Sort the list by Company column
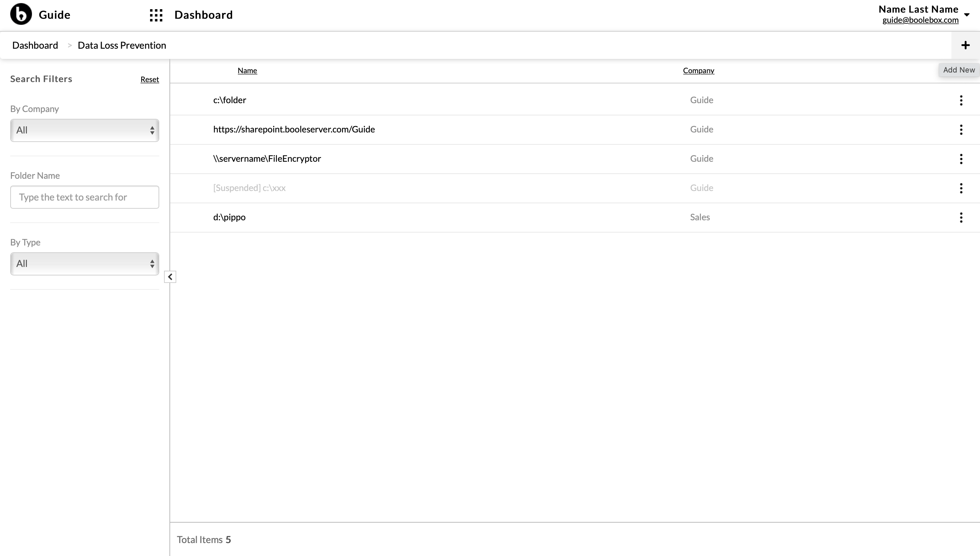The height and width of the screenshot is (556, 980). tap(698, 70)
